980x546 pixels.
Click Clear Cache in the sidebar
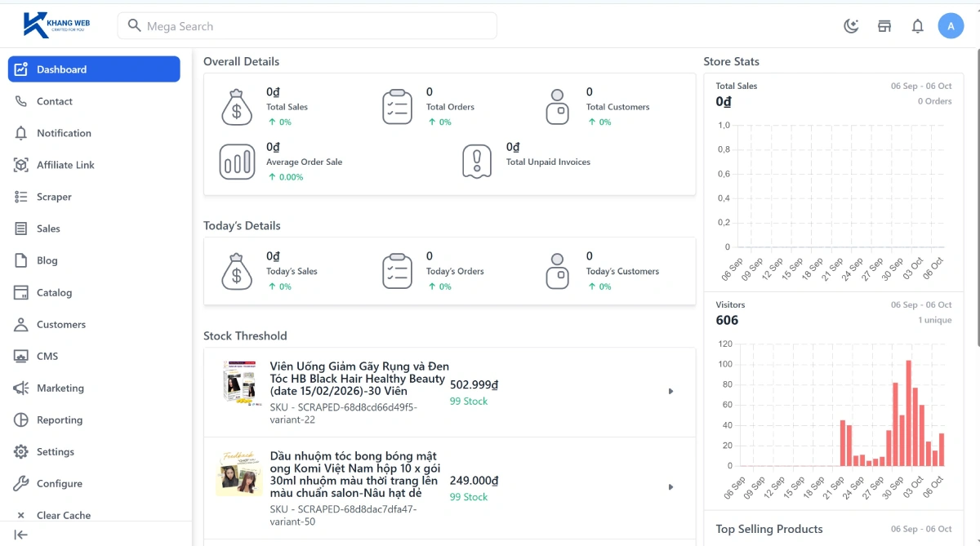coord(63,515)
